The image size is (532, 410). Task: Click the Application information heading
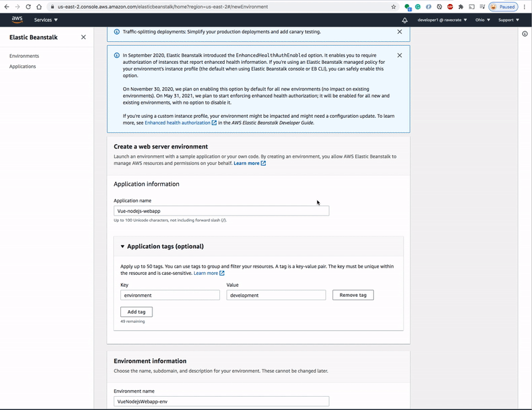pyautogui.click(x=146, y=184)
